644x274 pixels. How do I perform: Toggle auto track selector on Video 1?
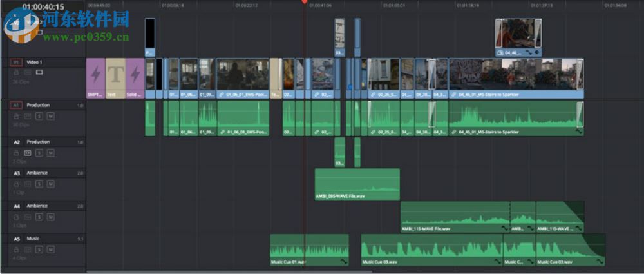coord(28,72)
